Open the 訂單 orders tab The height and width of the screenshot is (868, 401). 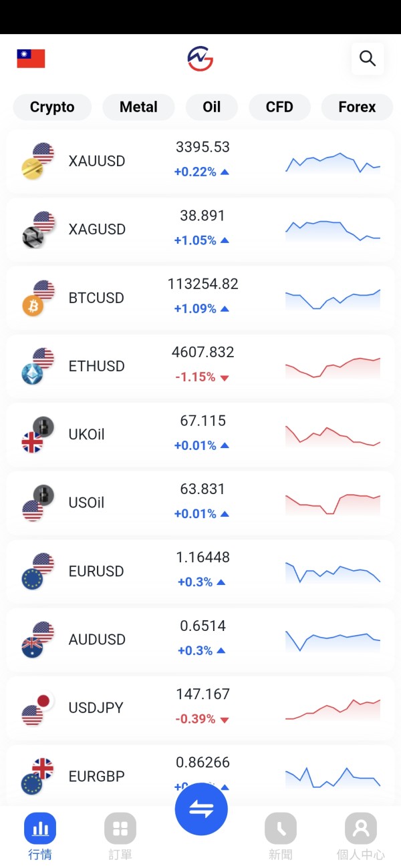coord(120,836)
